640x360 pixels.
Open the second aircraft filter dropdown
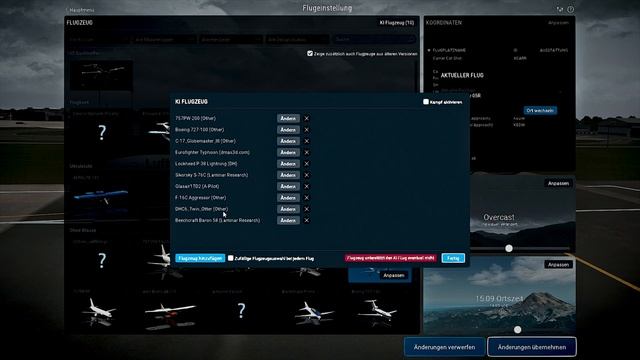(x=165, y=40)
